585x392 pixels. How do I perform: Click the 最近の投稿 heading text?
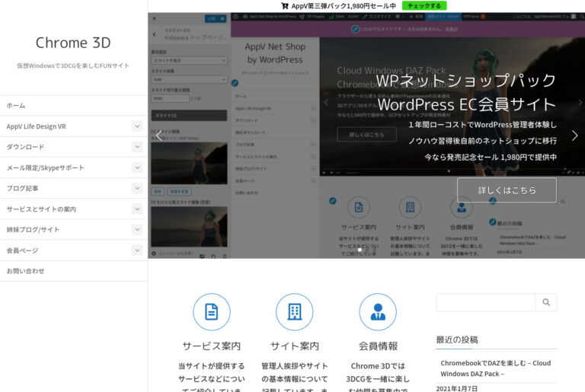(457, 339)
